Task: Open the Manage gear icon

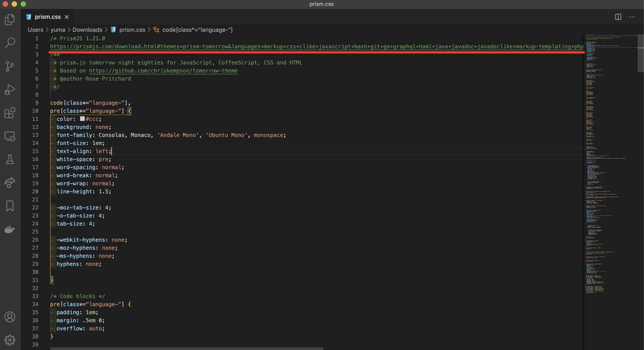Action: click(x=10, y=340)
